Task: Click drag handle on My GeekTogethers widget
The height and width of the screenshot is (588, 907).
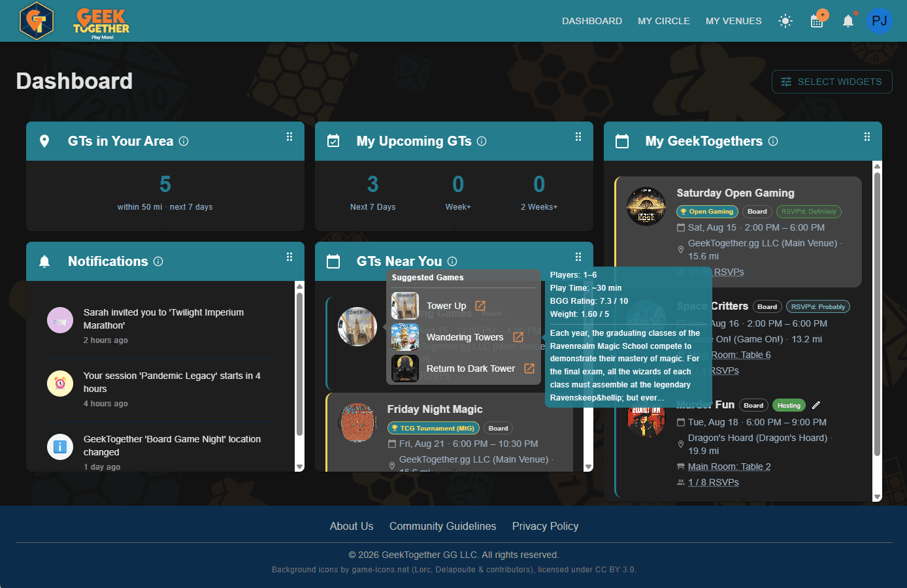Action: coord(867,137)
